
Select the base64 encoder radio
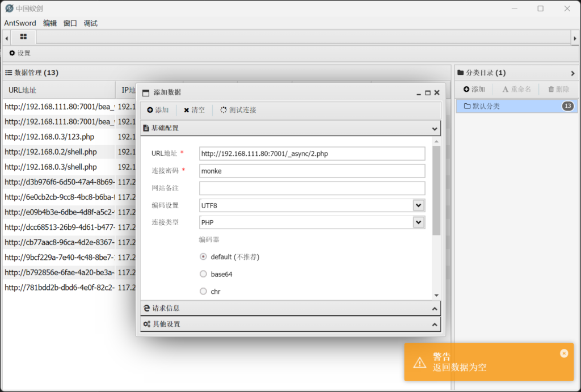tap(203, 274)
